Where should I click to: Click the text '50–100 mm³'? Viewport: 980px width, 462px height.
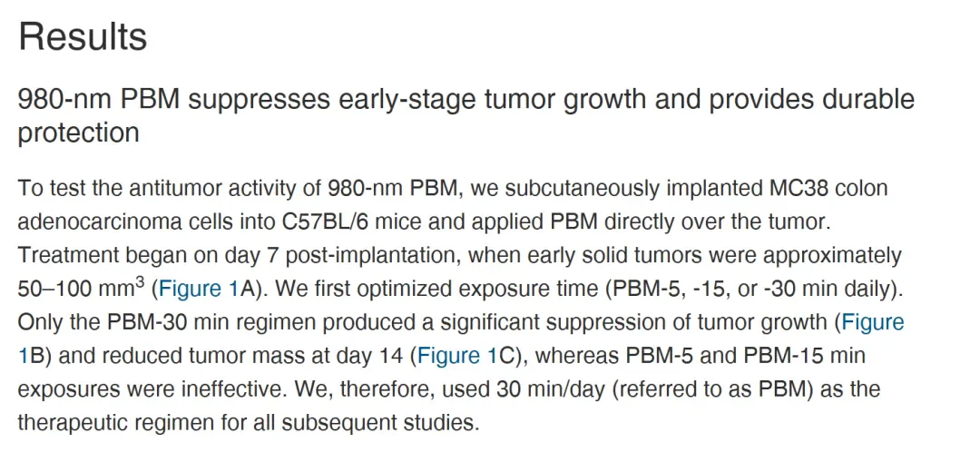point(82,289)
